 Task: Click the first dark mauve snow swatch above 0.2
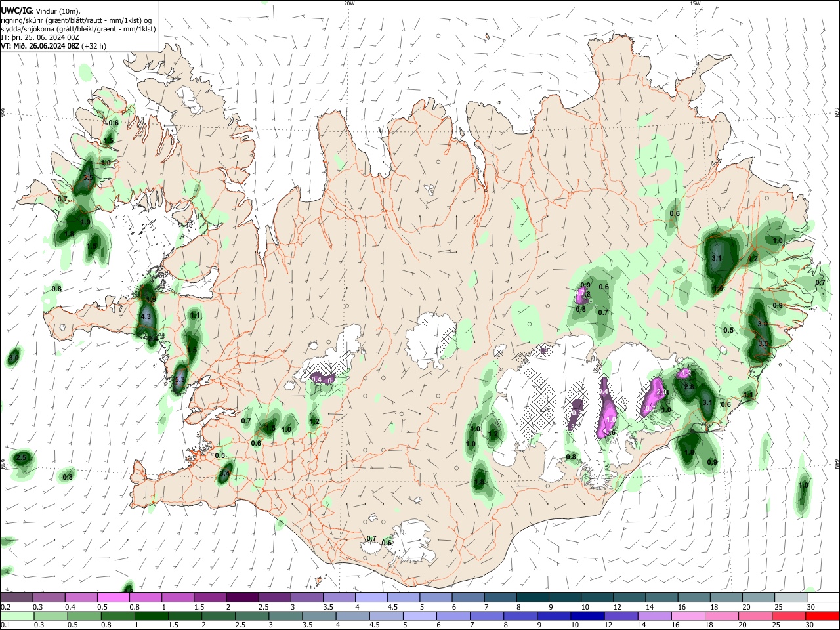click(x=16, y=597)
